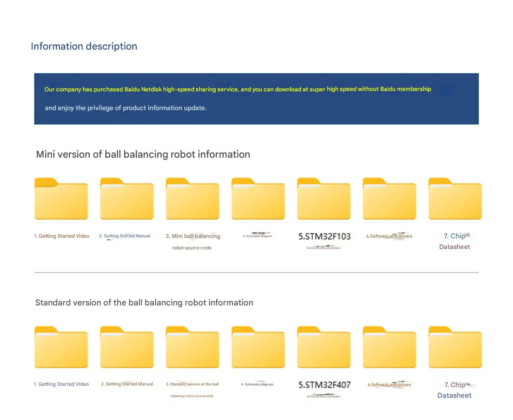This screenshot has width=513, height=420.
Task: Open the Standard version Schematic diagram folder icon
Action: pyautogui.click(x=258, y=347)
